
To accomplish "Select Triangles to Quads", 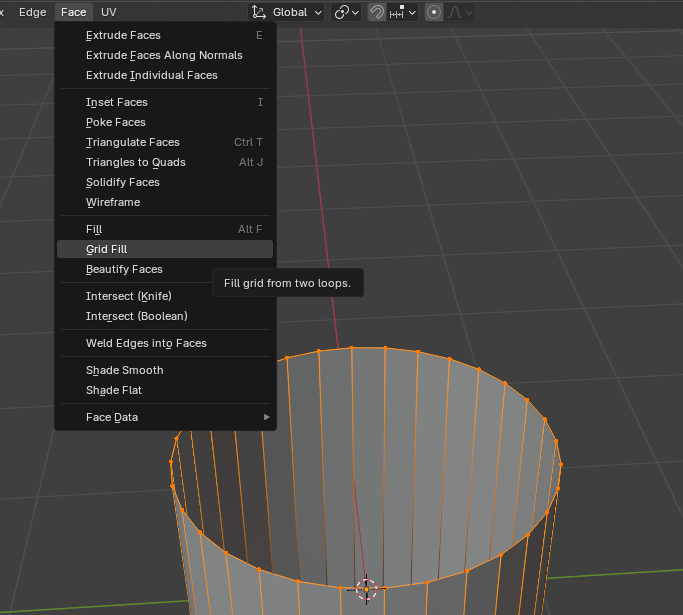I will pyautogui.click(x=165, y=162).
